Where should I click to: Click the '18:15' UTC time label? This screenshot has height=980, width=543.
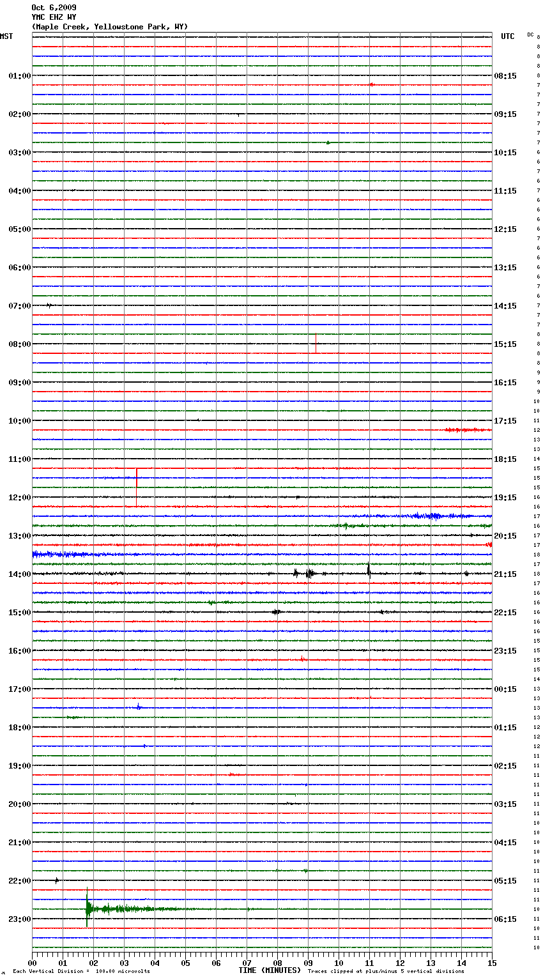[505, 459]
